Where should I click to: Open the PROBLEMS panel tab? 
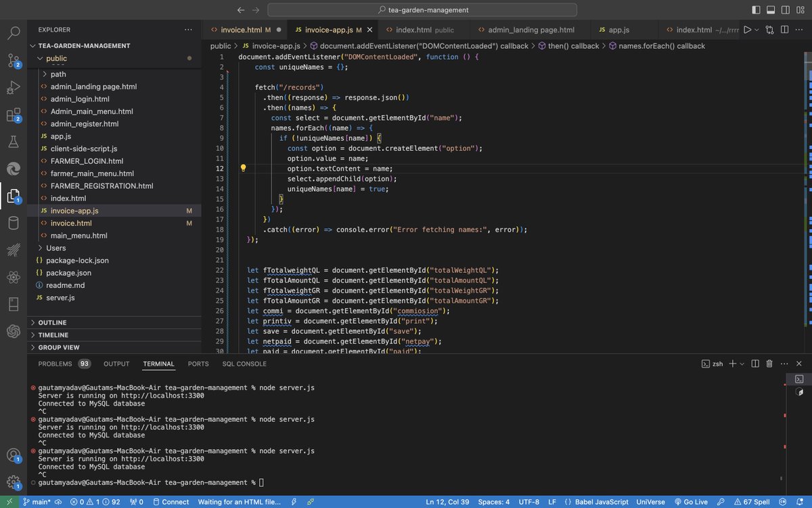coord(64,364)
